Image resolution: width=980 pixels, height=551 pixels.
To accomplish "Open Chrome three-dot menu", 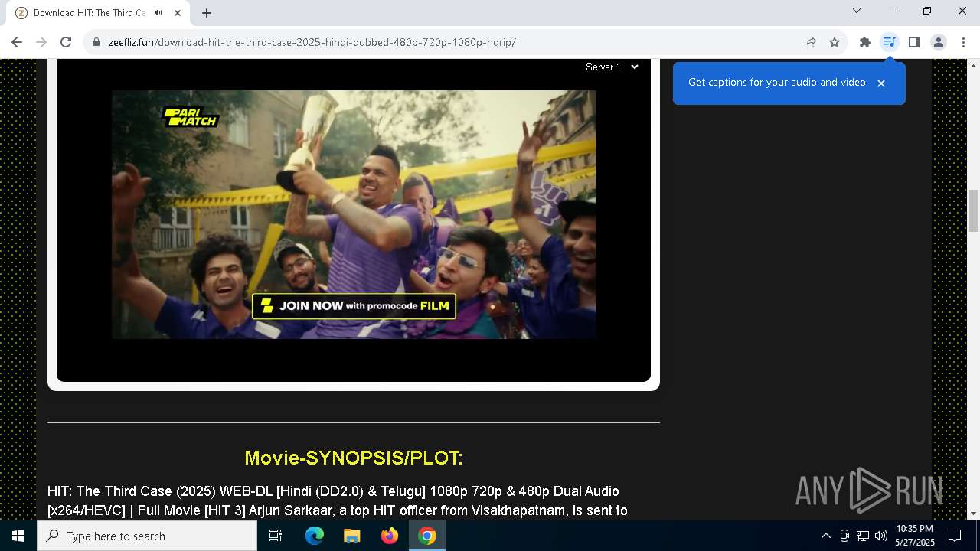I will [x=963, y=42].
